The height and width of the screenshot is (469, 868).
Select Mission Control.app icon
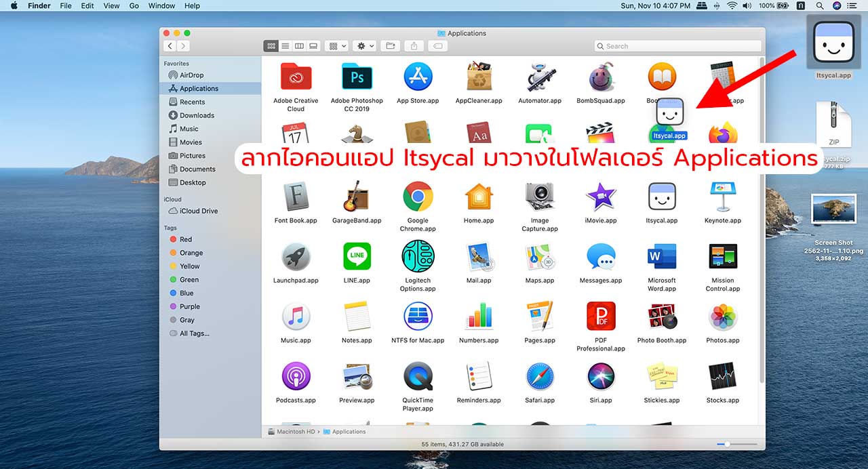pyautogui.click(x=723, y=257)
